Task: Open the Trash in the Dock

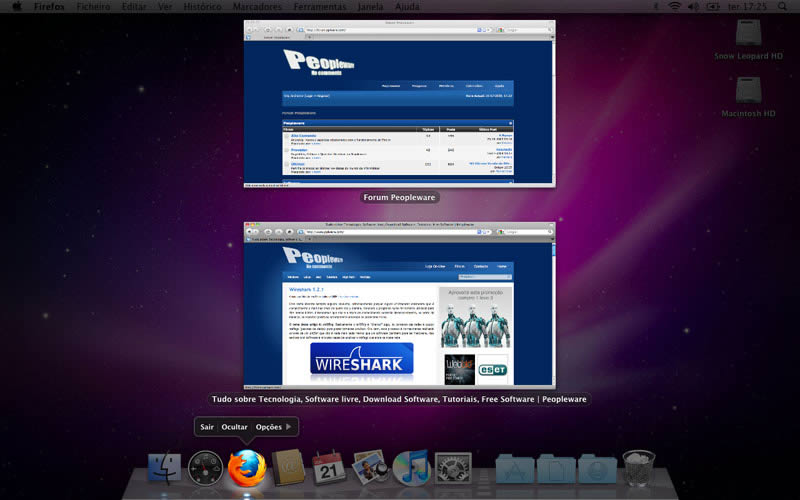Action: [637, 468]
